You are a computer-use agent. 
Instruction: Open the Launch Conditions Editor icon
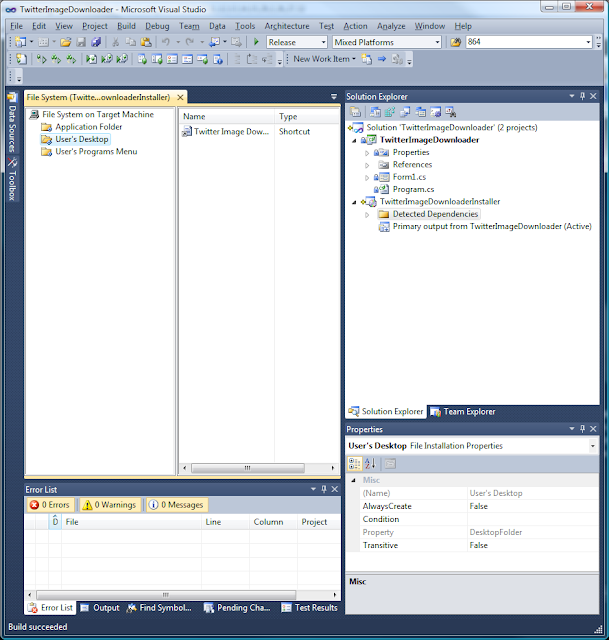pos(451,112)
